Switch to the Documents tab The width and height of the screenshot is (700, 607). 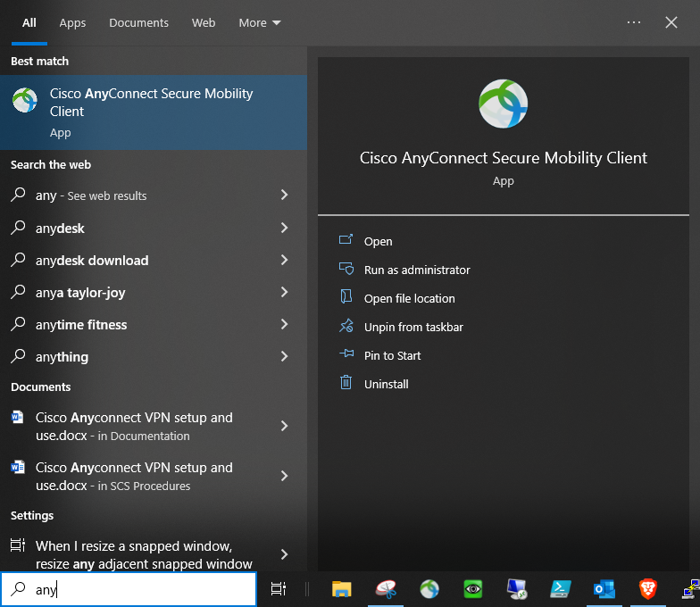(x=139, y=23)
